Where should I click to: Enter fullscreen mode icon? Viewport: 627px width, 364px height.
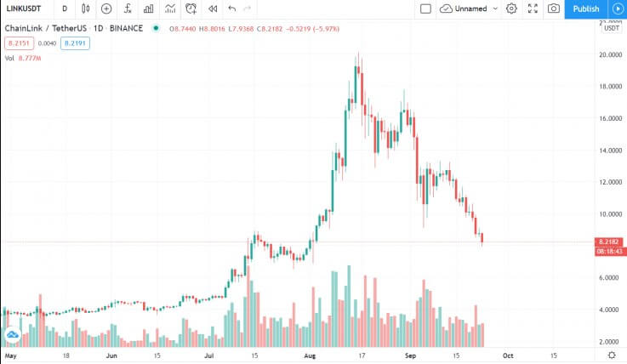[533, 9]
